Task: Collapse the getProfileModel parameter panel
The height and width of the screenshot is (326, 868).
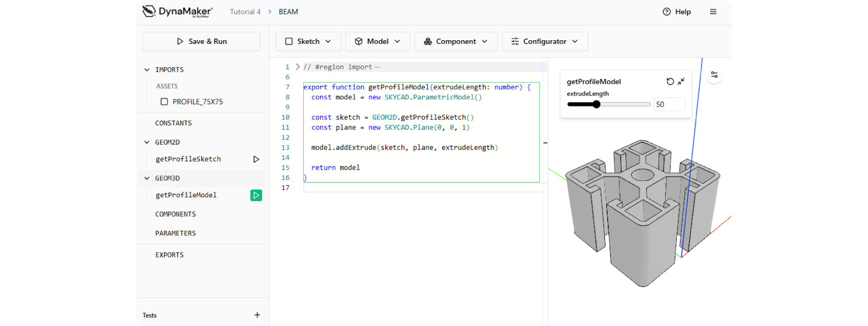Action: [681, 81]
